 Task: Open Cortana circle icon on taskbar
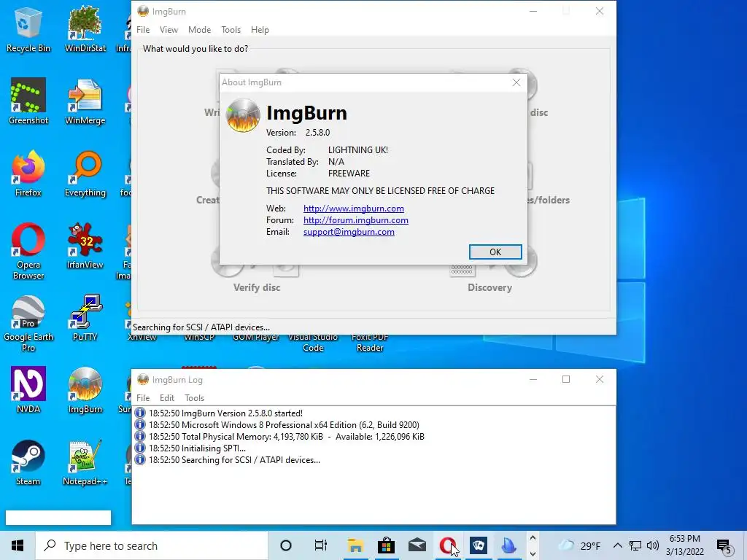pyautogui.click(x=286, y=545)
